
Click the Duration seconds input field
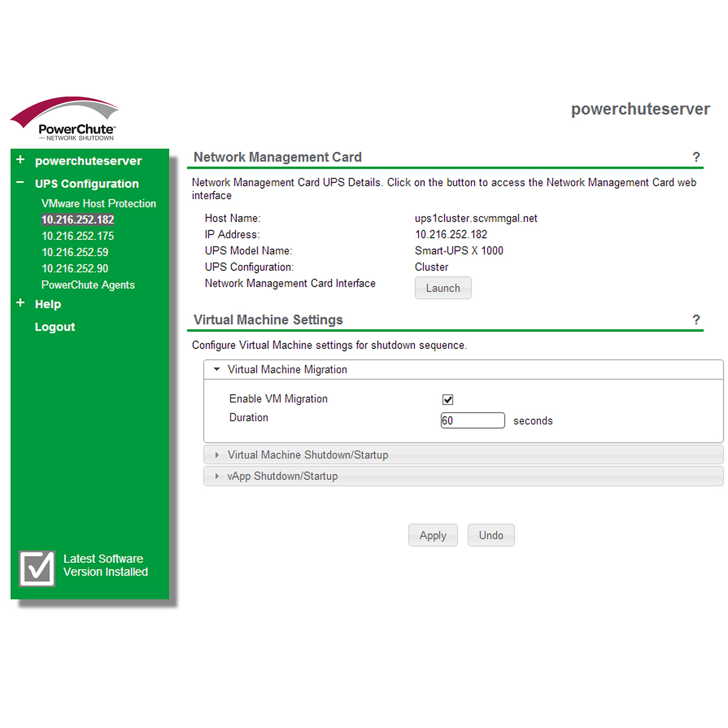[x=472, y=420]
